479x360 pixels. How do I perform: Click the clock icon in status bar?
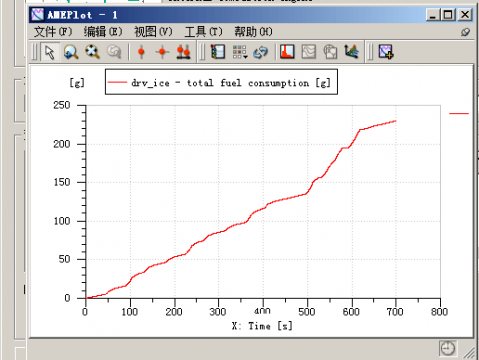[447, 349]
